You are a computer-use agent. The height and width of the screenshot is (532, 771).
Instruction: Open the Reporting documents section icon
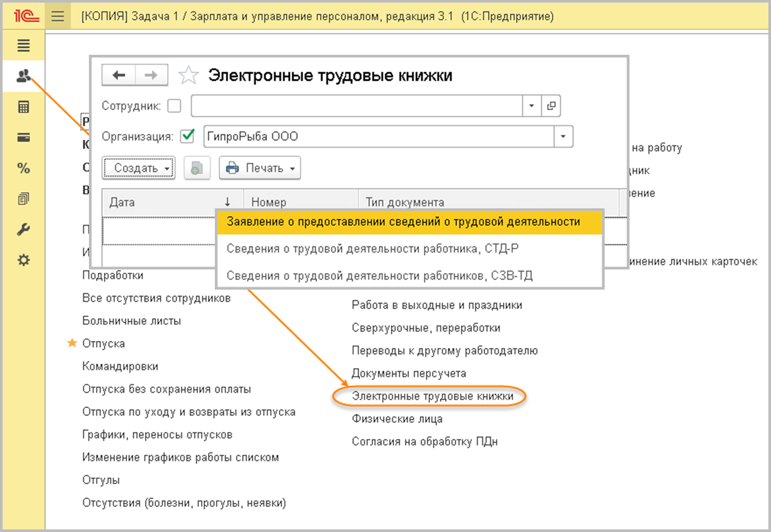coord(24,199)
